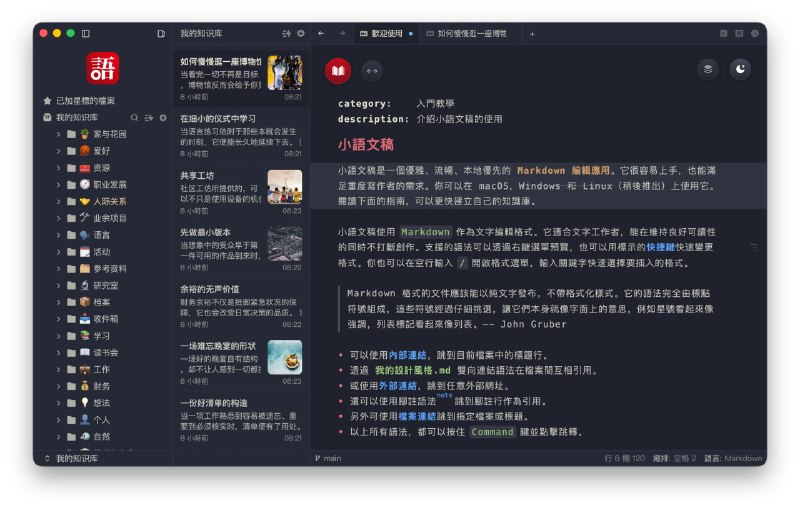Select the 研究室 folder
This screenshot has width=800, height=510.
point(102,286)
